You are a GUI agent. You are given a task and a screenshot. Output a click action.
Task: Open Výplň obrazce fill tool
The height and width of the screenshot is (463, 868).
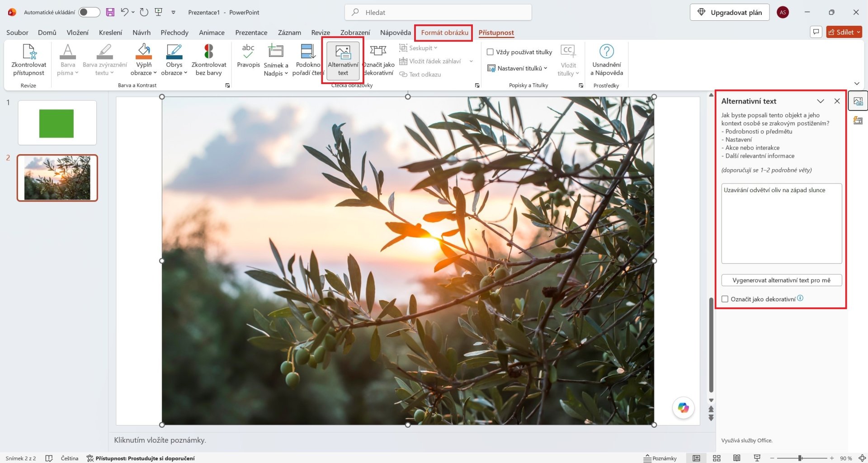(x=144, y=60)
